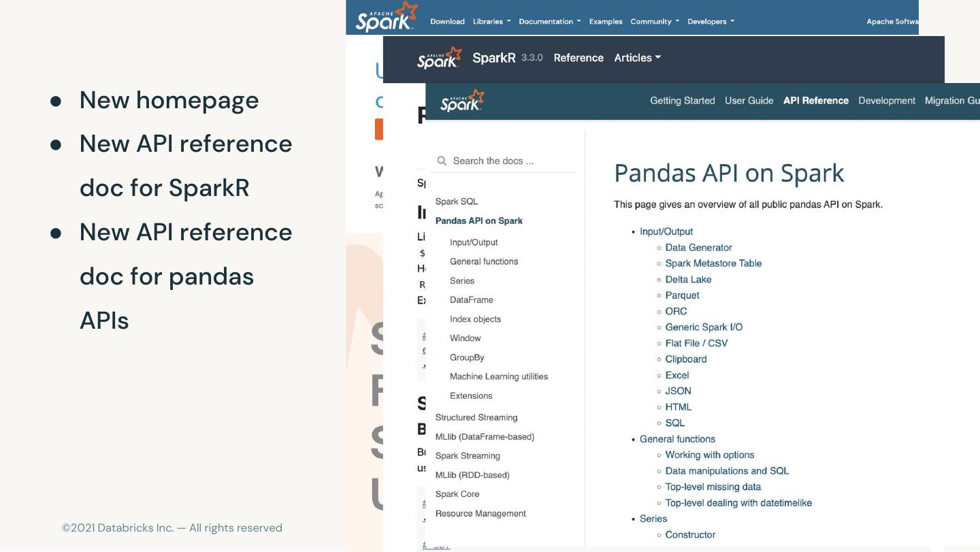Open the Series sidebar entry
The width and height of the screenshot is (980, 552).
click(x=462, y=280)
